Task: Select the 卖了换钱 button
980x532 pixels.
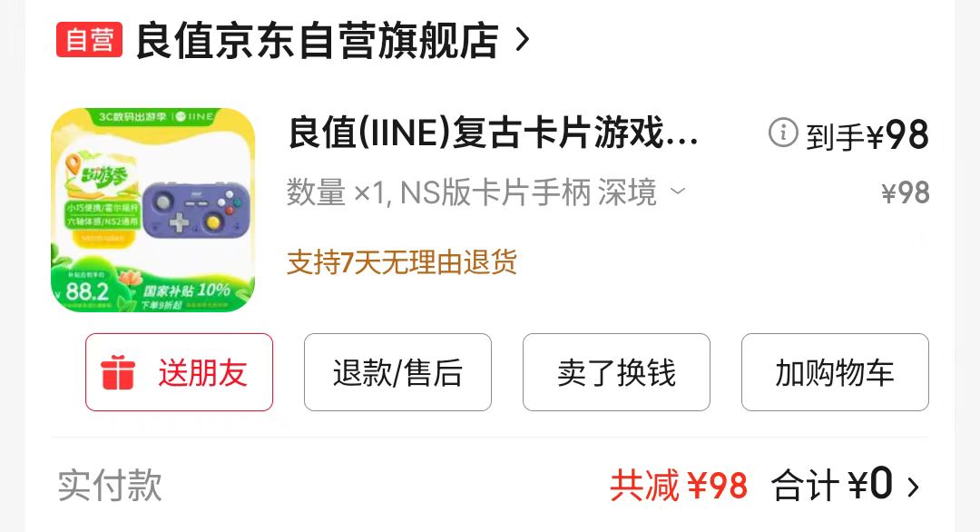Action: click(x=616, y=372)
